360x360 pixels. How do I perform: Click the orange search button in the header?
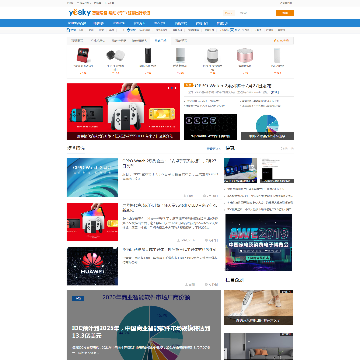point(285,13)
